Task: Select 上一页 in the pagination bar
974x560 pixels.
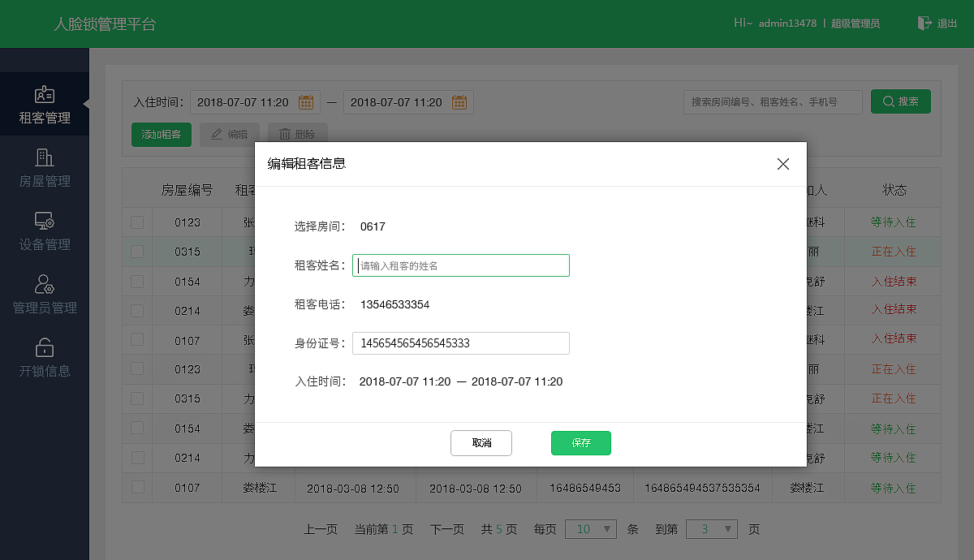Action: tap(320, 528)
